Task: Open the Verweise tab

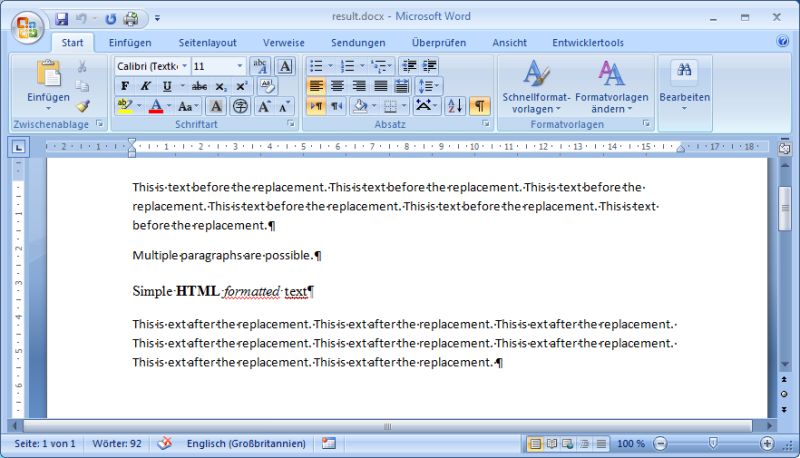Action: 284,43
